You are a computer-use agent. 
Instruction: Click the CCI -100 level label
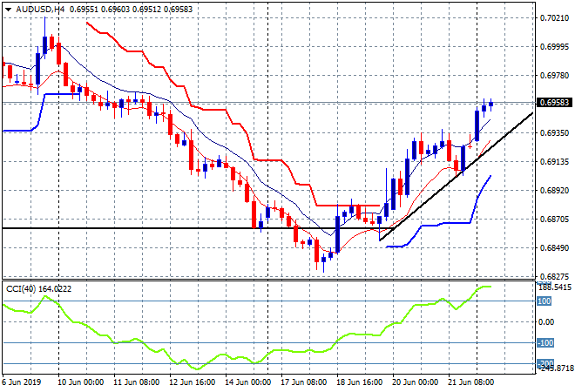tap(545, 343)
